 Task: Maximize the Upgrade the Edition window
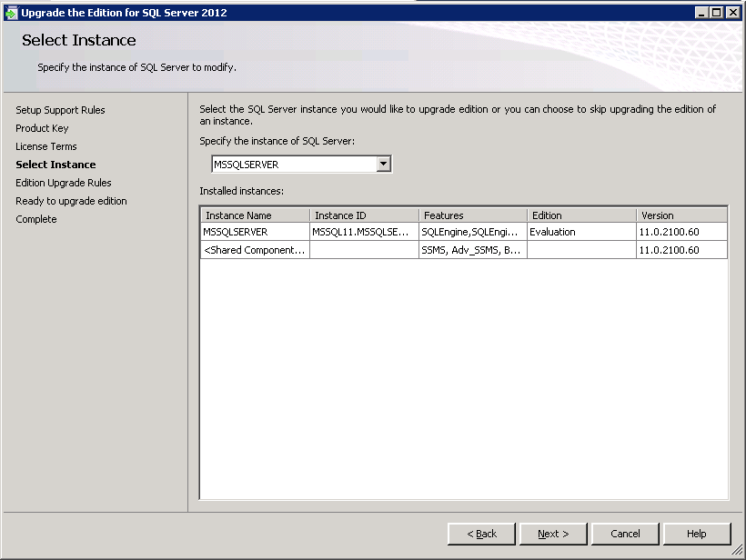717,13
